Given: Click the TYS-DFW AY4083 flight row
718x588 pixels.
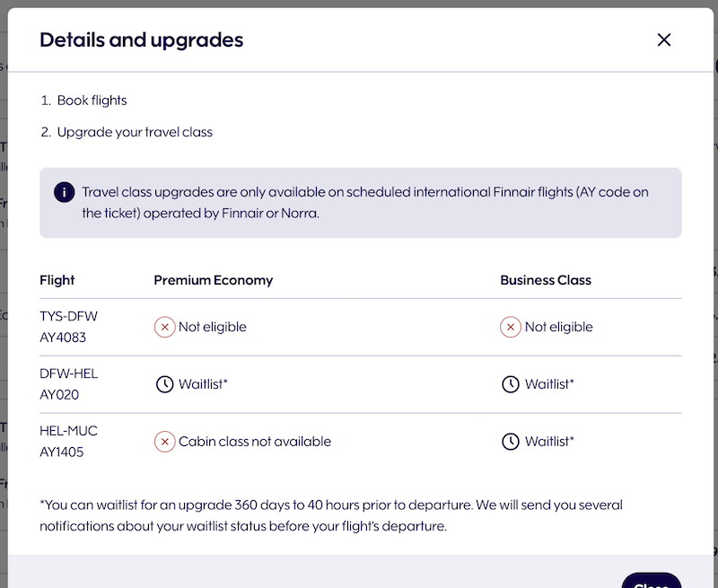Looking at the screenshot, I should (x=69, y=327).
